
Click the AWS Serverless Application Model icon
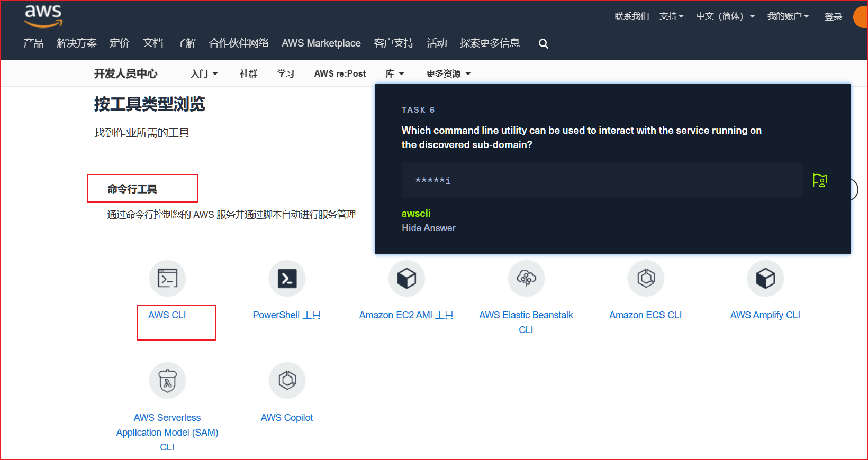167,380
